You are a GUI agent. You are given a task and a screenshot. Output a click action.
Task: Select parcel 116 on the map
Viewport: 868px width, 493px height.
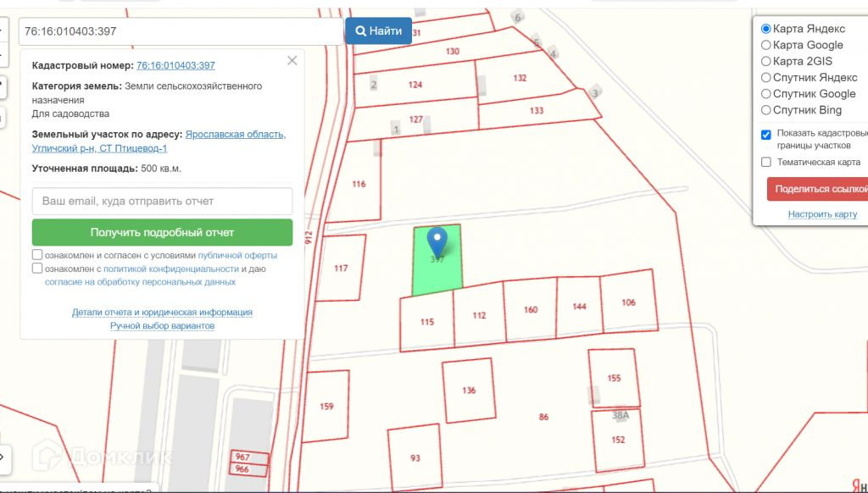[359, 185]
